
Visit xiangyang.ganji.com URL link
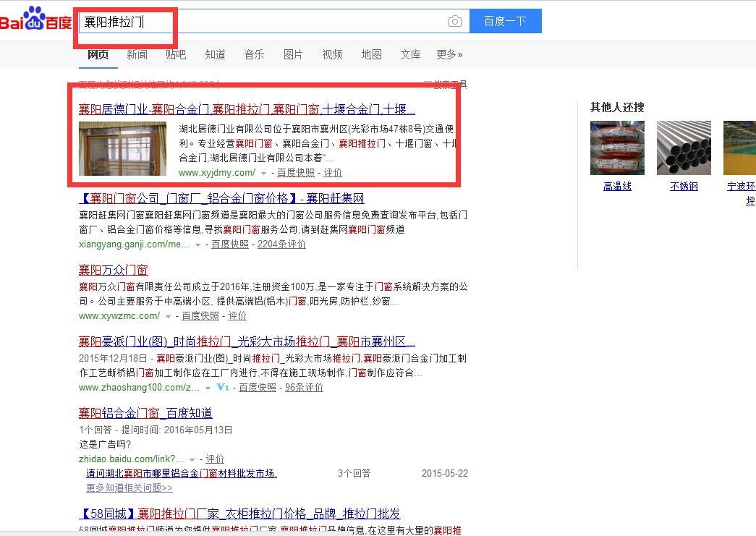click(x=134, y=244)
